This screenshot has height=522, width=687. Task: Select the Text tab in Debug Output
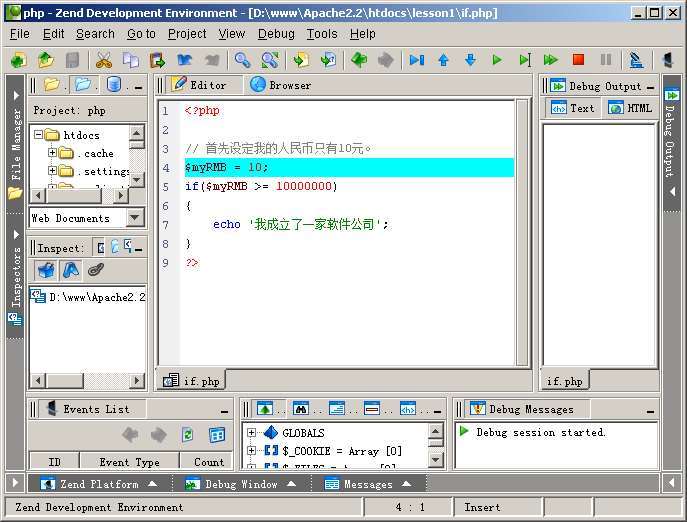[574, 108]
